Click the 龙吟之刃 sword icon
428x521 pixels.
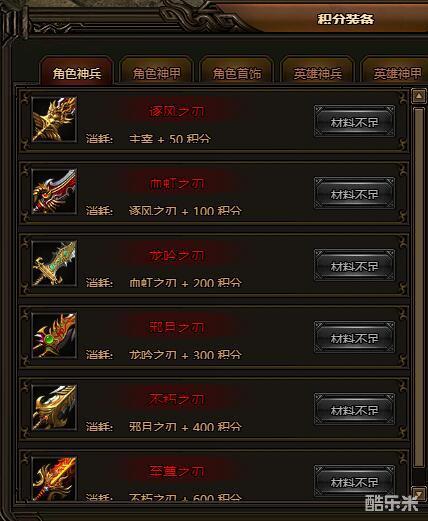tap(54, 263)
